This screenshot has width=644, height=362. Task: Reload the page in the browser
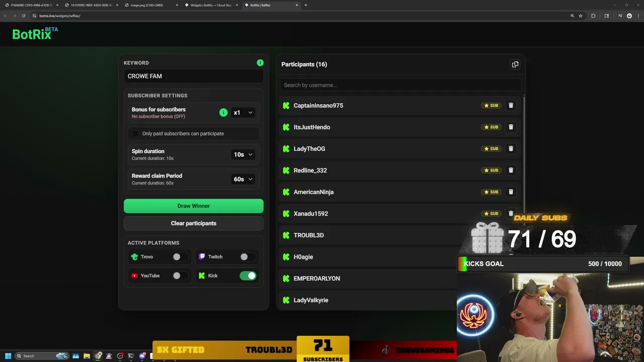[23, 16]
